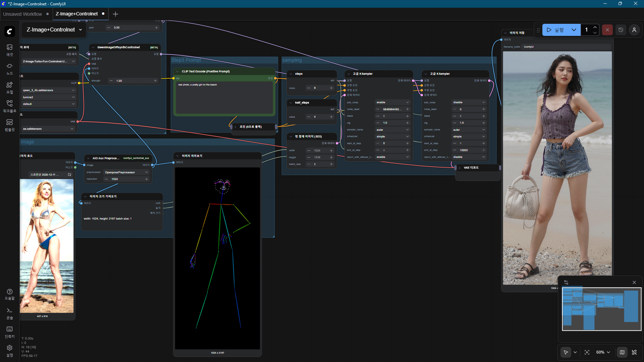
Task: Click the fit view icon
Action: [587, 352]
